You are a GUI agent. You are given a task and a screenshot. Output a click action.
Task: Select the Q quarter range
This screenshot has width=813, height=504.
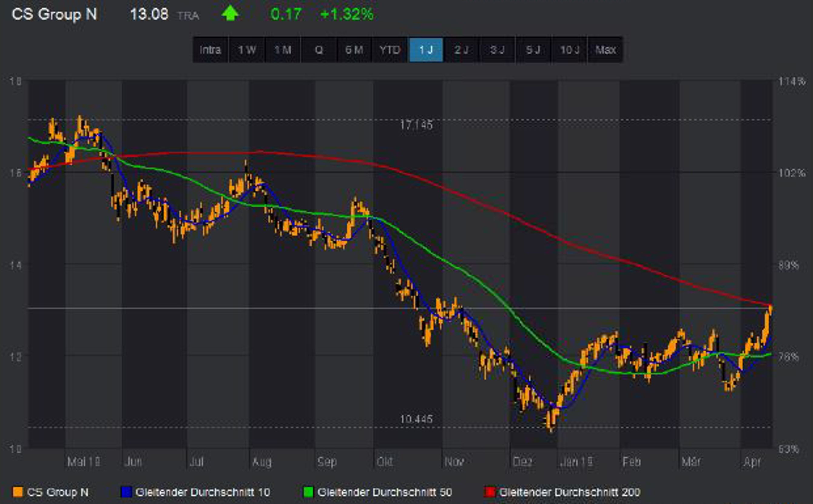[x=319, y=50]
